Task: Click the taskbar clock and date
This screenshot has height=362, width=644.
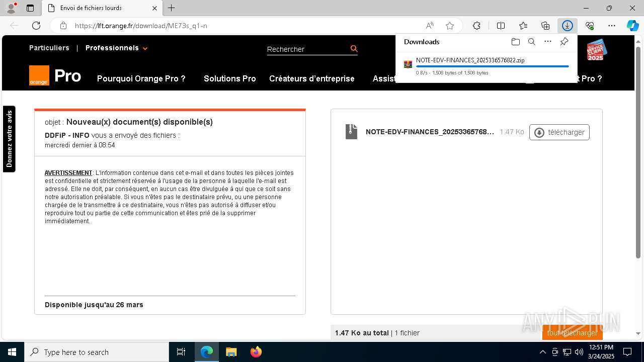Action: (601, 352)
